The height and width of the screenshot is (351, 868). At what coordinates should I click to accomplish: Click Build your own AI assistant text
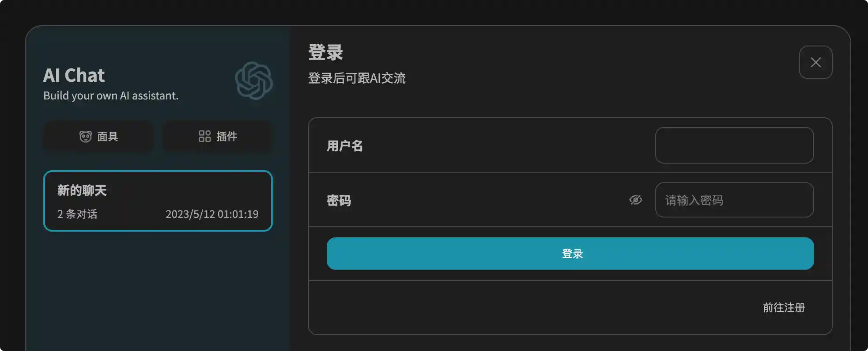(111, 95)
